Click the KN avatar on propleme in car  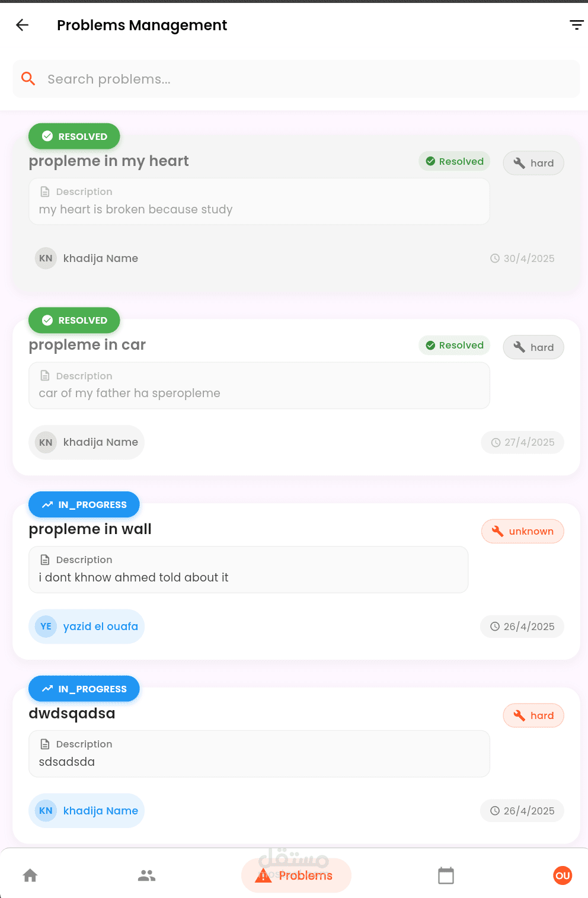click(46, 442)
